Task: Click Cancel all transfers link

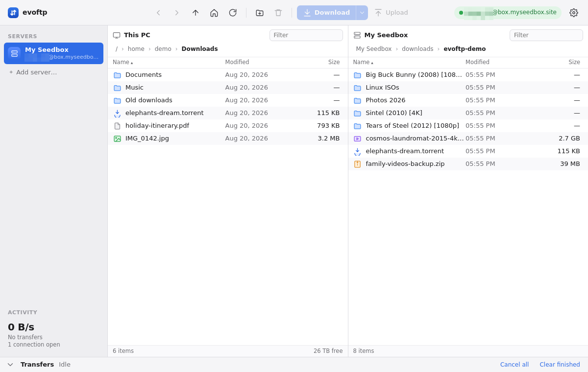Action: (x=514, y=365)
